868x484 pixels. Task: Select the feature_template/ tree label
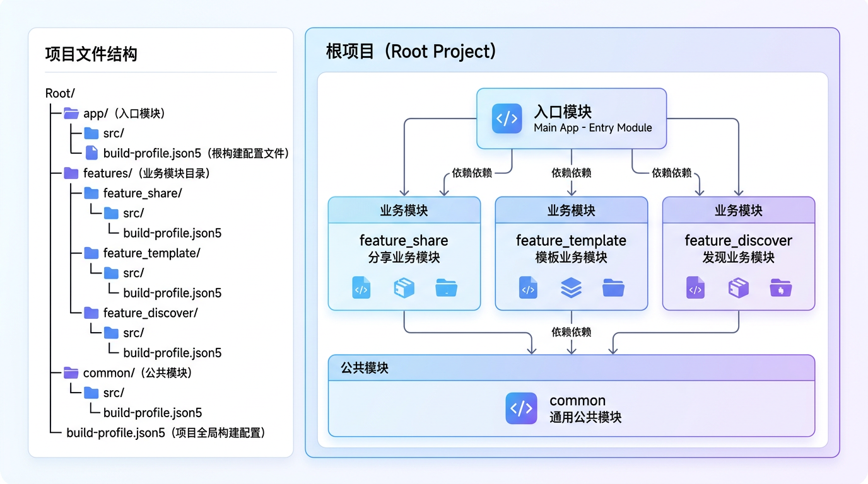(151, 253)
